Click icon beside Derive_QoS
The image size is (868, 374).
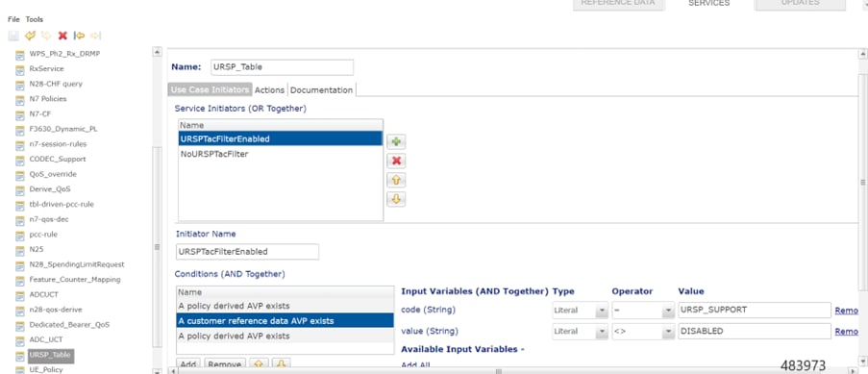coord(20,189)
